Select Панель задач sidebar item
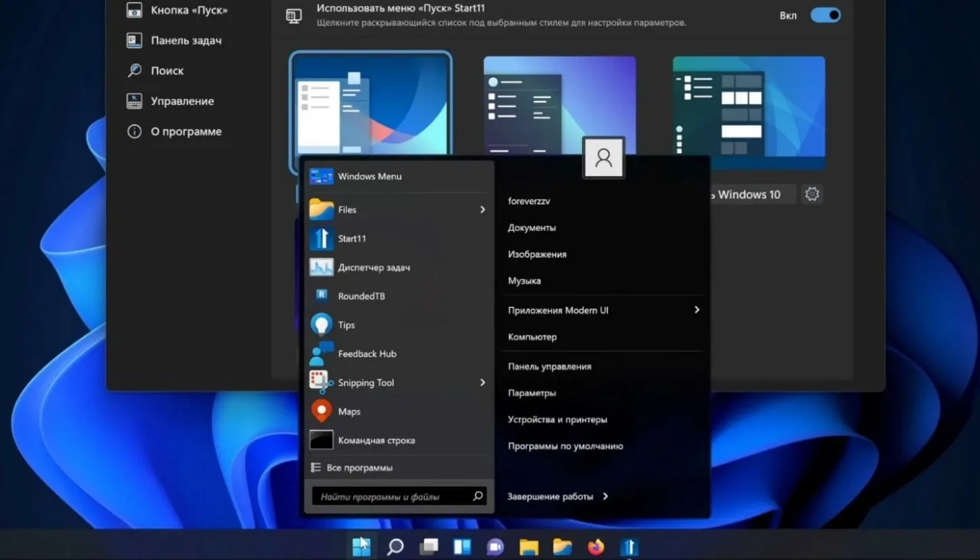 (175, 41)
